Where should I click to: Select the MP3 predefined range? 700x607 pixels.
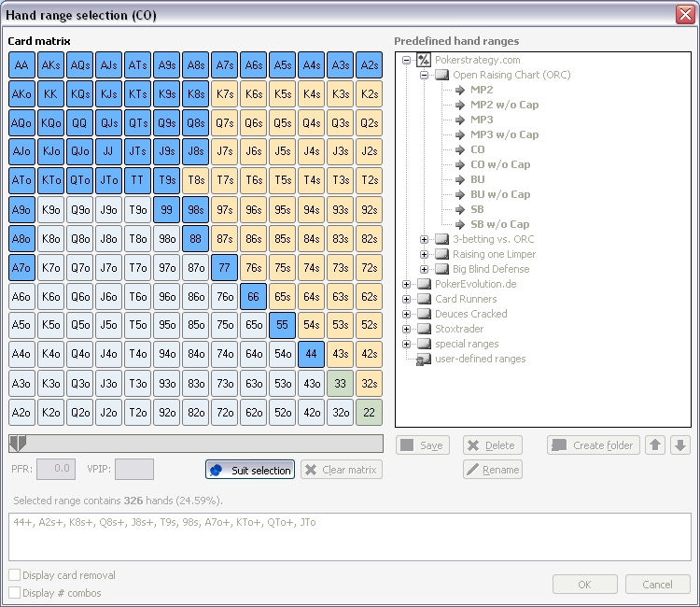(x=482, y=120)
